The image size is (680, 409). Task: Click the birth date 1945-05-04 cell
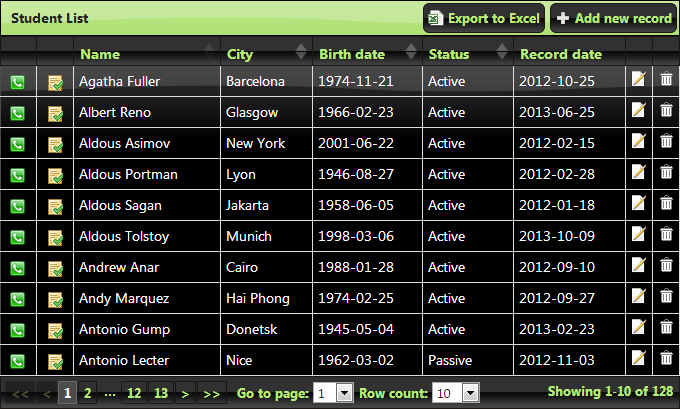[367, 329]
